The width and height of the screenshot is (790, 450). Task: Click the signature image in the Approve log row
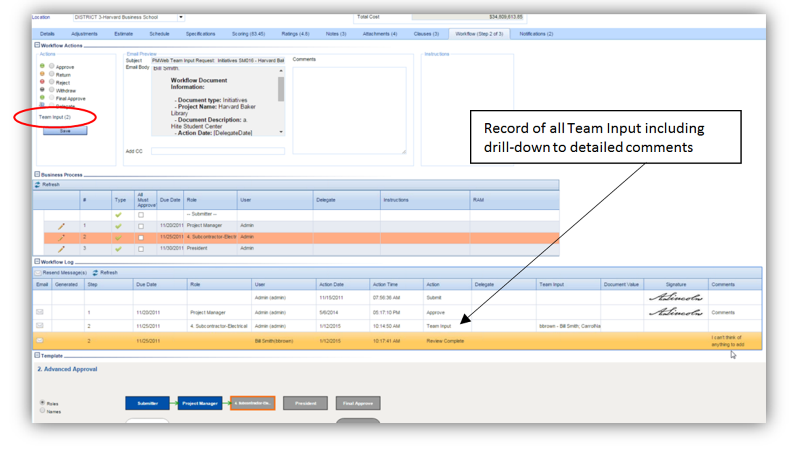pyautogui.click(x=676, y=312)
